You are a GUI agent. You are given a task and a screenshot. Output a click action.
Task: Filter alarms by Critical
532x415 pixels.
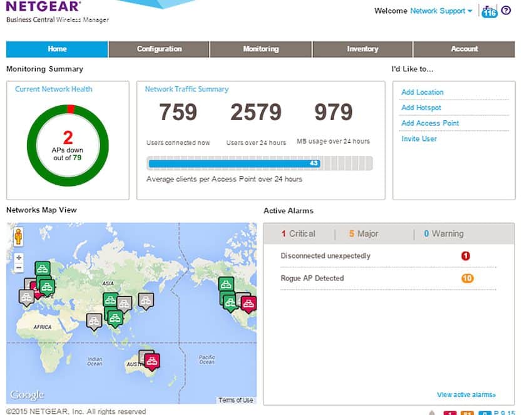click(x=298, y=234)
